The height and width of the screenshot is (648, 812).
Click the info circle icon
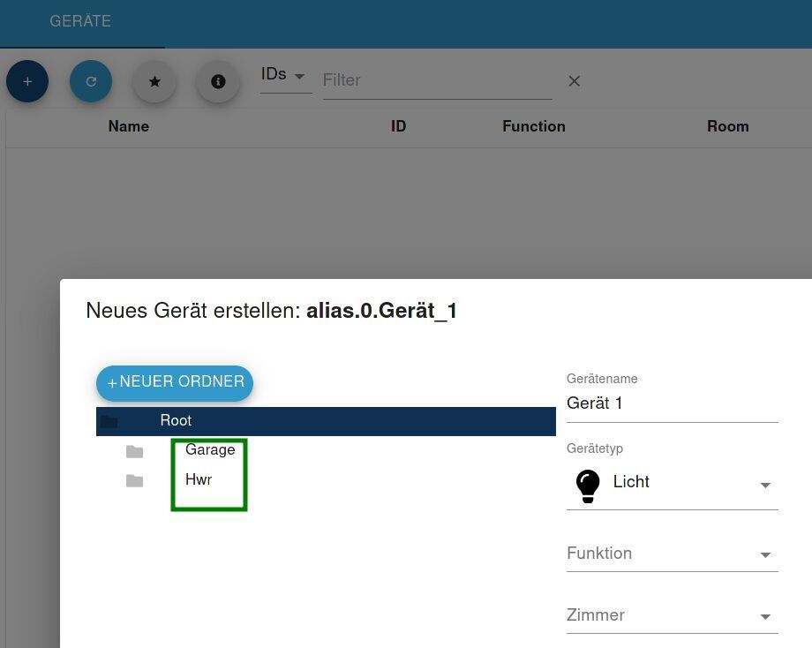[218, 81]
